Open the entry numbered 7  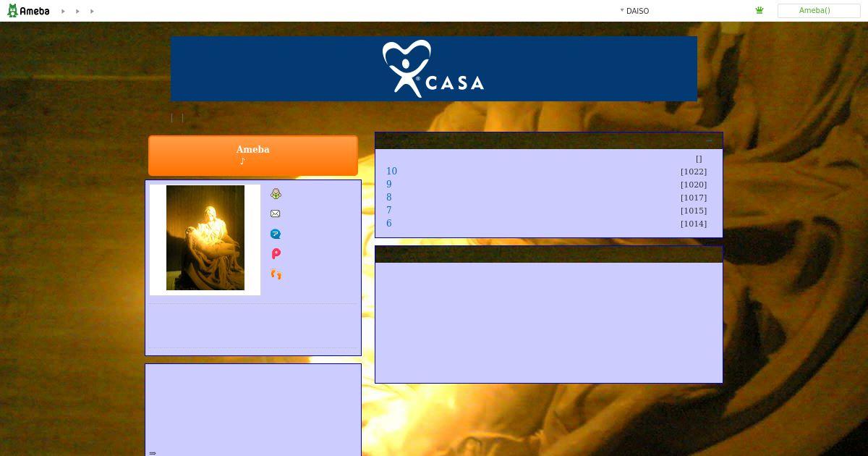pos(388,211)
